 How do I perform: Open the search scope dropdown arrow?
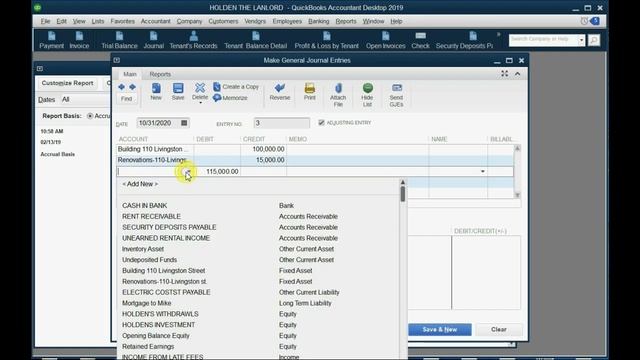pos(581,40)
